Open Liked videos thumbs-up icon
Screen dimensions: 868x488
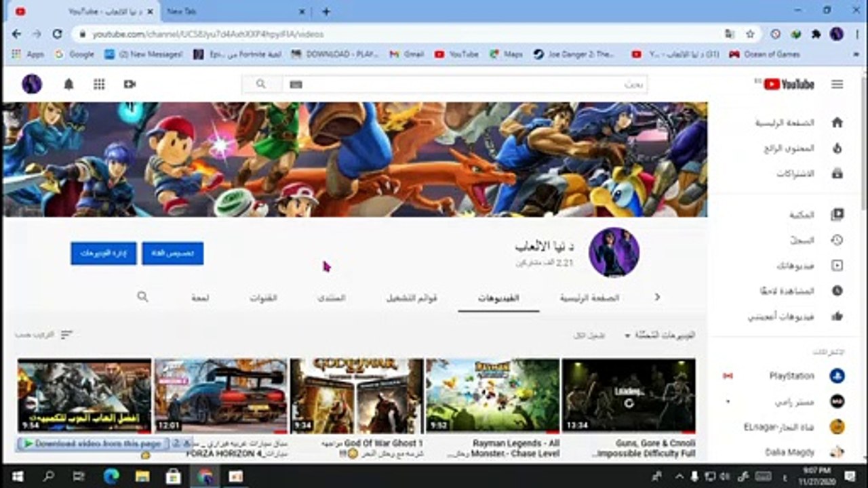(x=837, y=316)
